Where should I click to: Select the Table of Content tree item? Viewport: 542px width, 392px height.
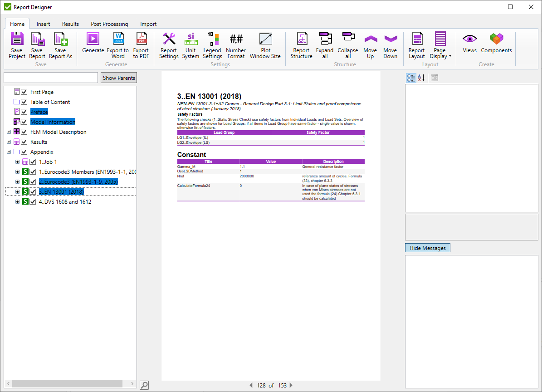[x=50, y=102]
